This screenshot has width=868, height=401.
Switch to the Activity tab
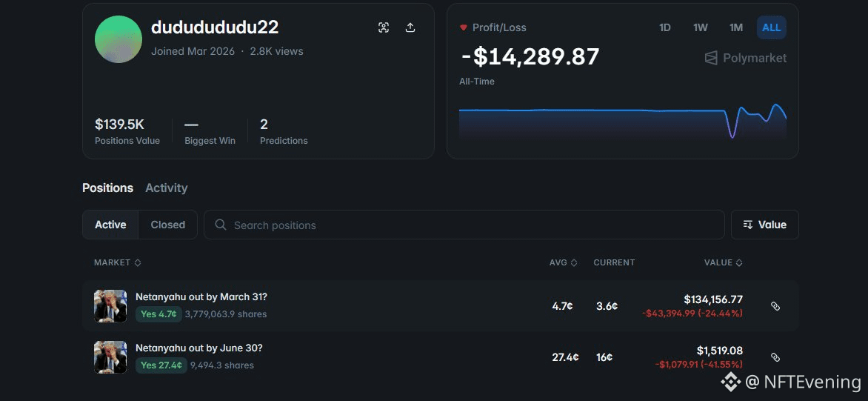coord(166,188)
